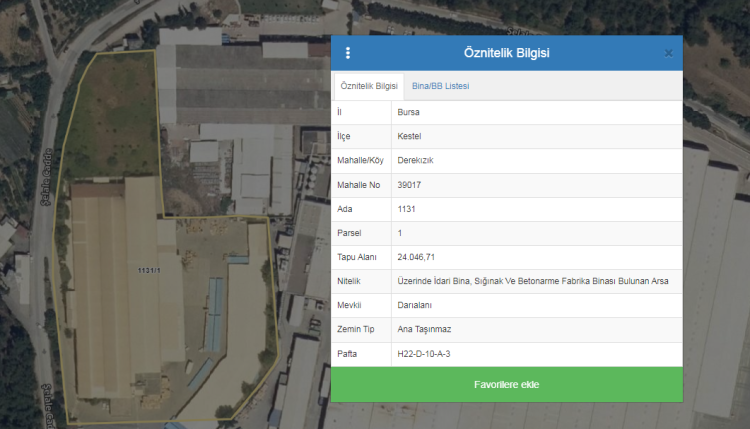This screenshot has width=750, height=429.
Task: Click the 1131/1 parcel label on map
Action: pos(149,271)
